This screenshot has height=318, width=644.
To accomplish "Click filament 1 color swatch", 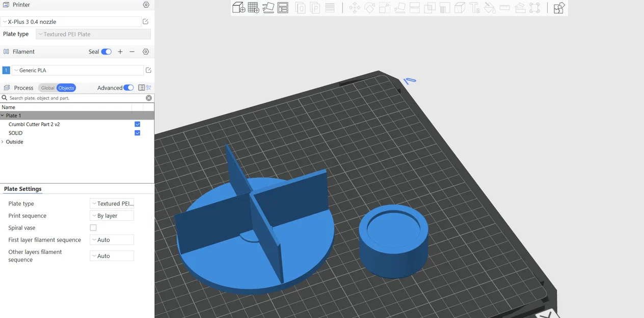I will tap(6, 70).
